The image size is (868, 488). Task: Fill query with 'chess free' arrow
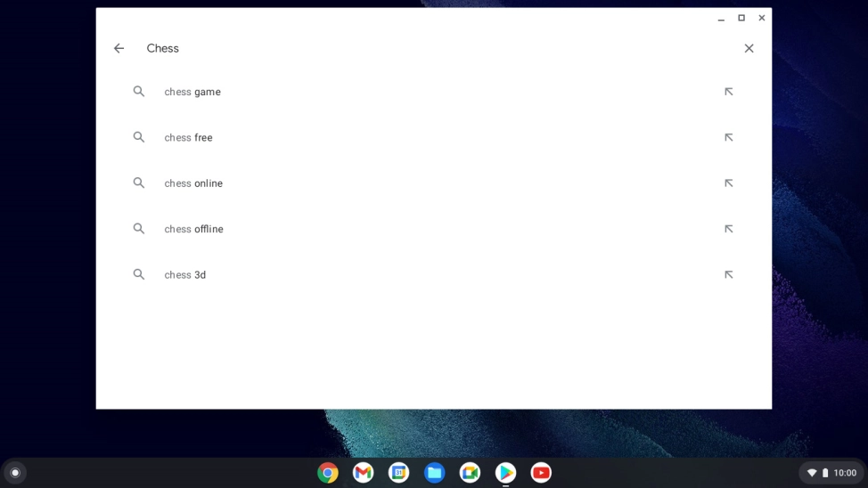click(728, 137)
